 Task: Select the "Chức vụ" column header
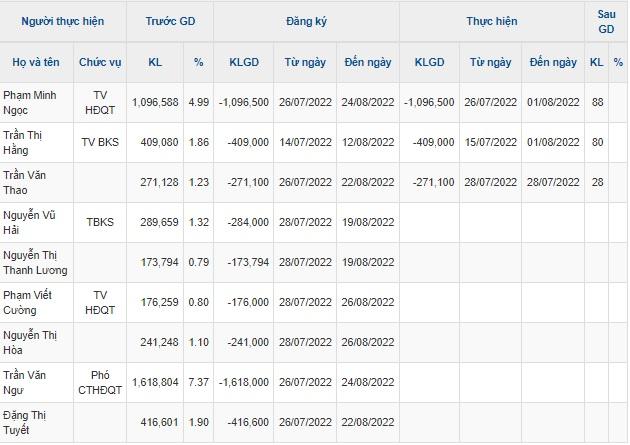pos(101,62)
